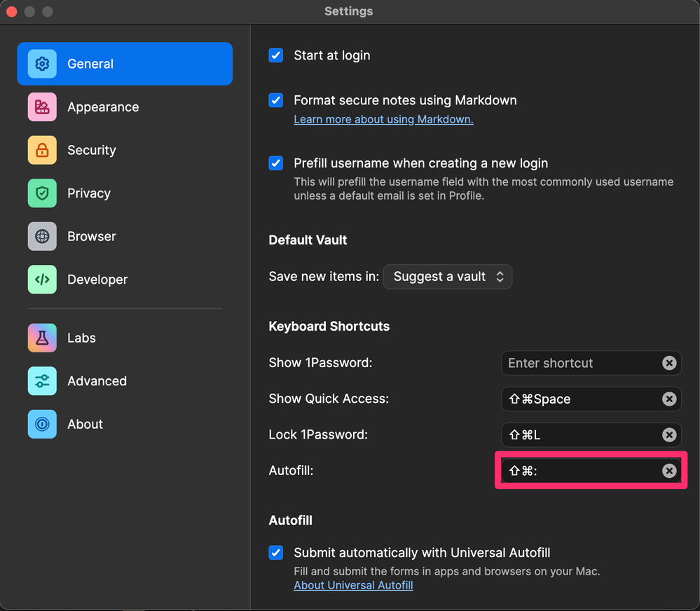Click the About 1Password icon
Viewport: 700px width, 611px height.
click(42, 424)
